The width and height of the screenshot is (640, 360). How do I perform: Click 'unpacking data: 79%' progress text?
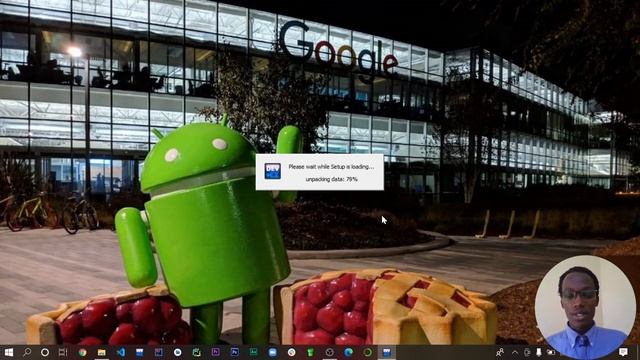click(331, 179)
